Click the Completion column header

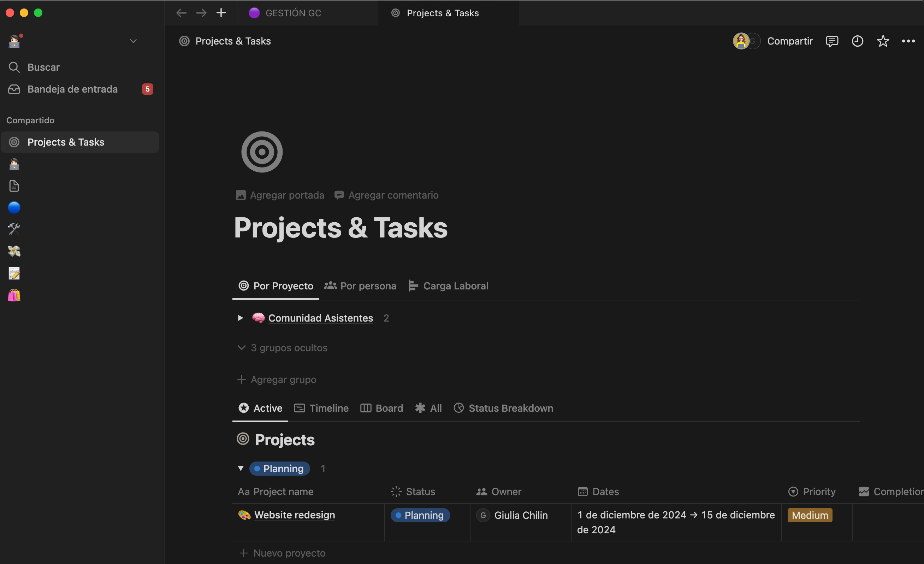tap(891, 492)
